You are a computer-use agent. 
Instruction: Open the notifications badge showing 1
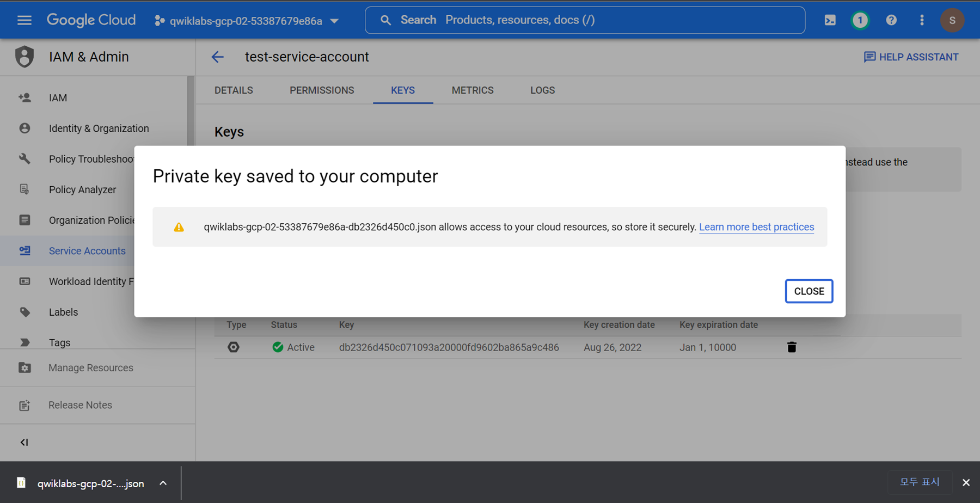[860, 20]
